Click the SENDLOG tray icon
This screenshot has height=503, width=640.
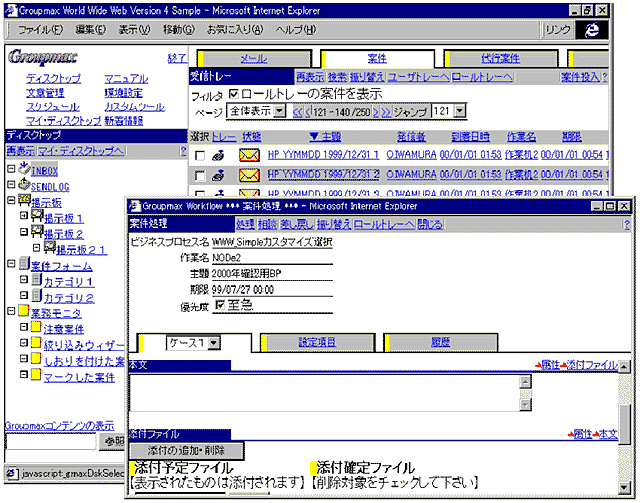click(24, 184)
